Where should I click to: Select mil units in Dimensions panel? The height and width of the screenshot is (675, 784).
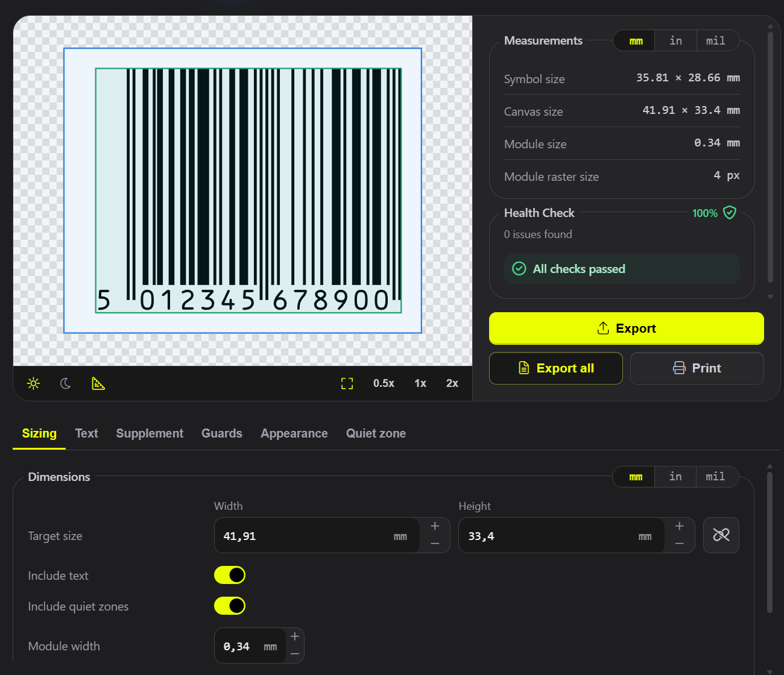point(716,477)
